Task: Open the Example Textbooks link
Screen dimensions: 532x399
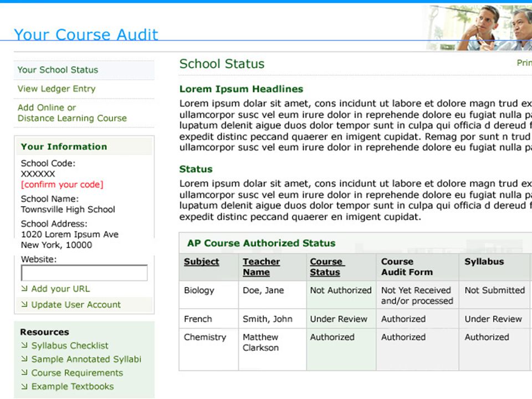Action: coord(73,386)
